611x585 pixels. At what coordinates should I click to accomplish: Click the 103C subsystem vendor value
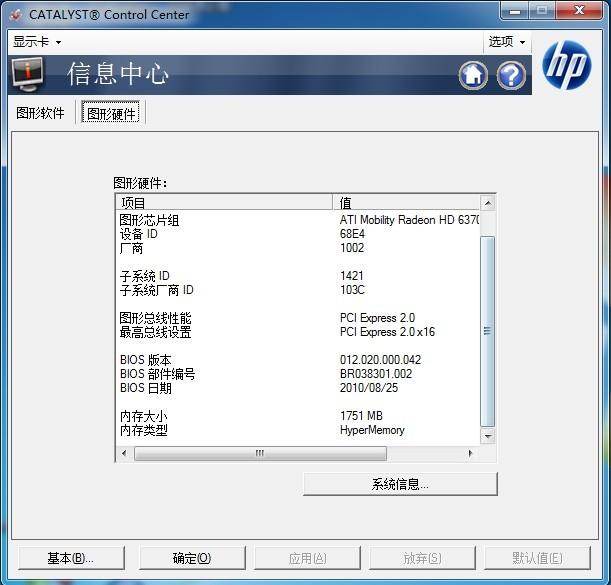click(x=352, y=290)
